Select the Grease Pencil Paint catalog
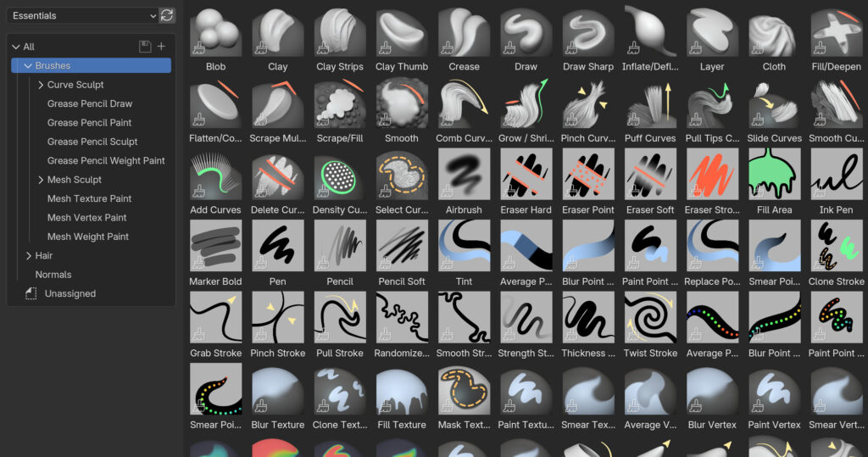The height and width of the screenshot is (457, 868). (x=89, y=122)
